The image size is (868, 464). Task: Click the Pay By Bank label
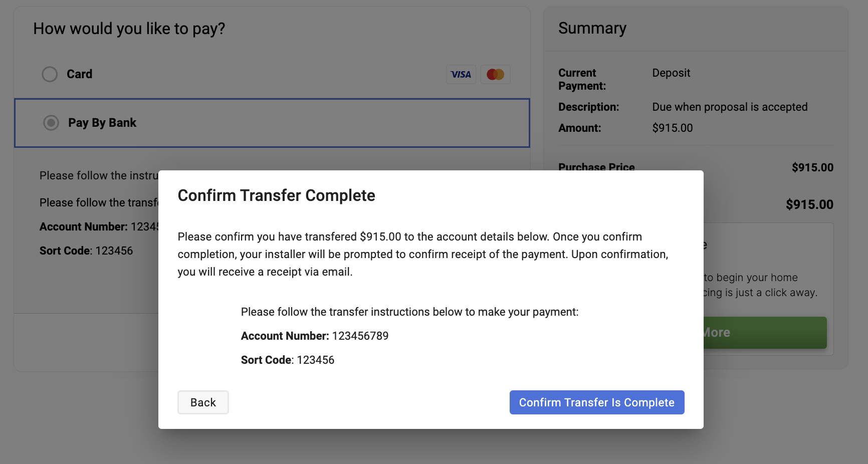[102, 123]
